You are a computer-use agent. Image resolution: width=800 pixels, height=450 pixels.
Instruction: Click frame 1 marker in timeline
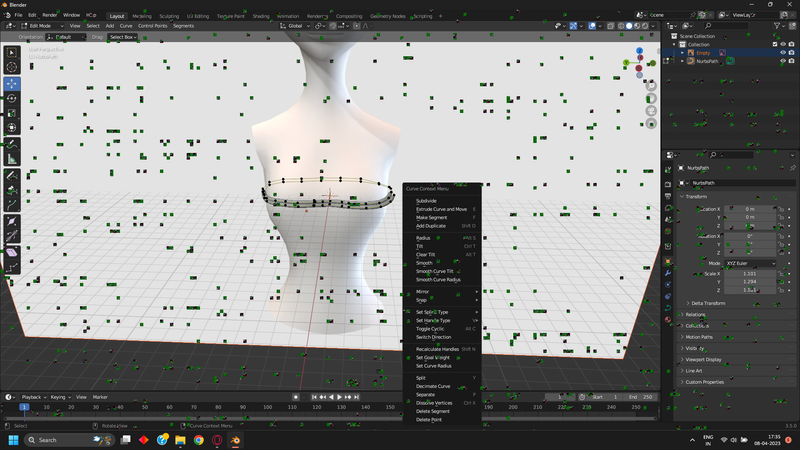pyautogui.click(x=24, y=407)
